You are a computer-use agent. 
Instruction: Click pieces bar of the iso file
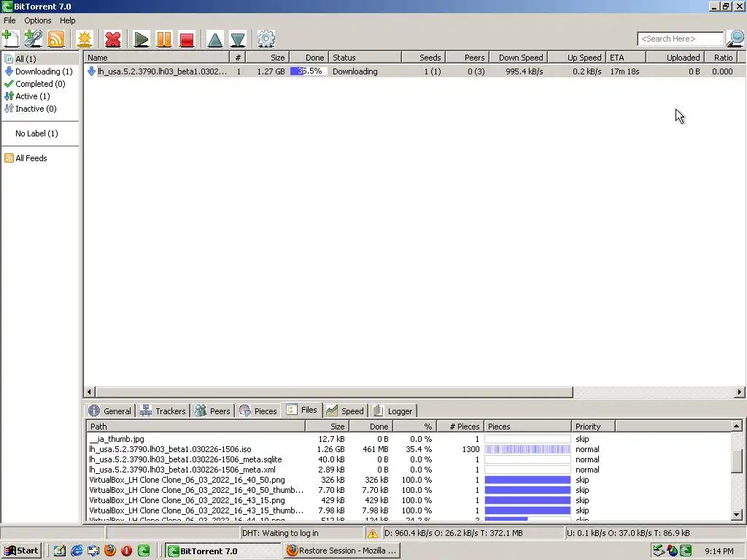pyautogui.click(x=527, y=449)
